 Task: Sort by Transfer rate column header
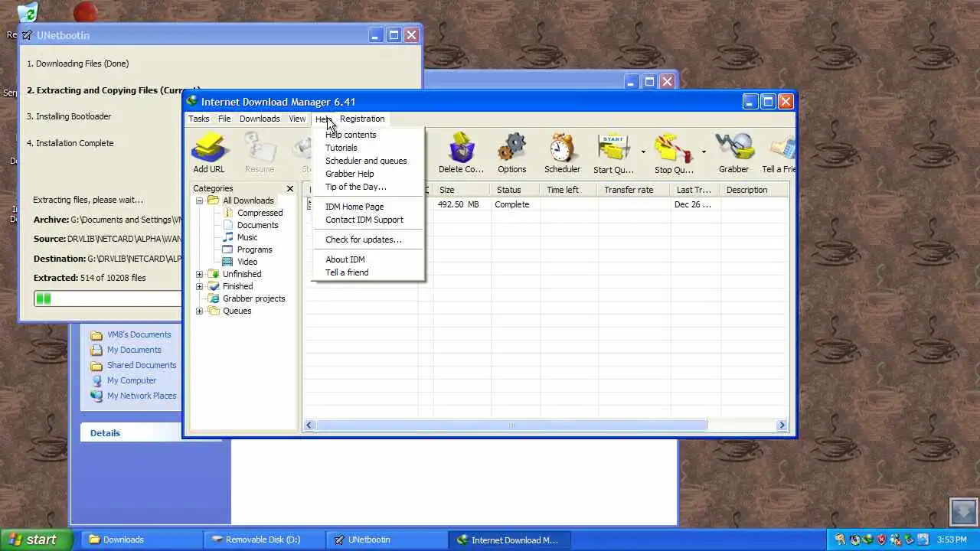(634, 190)
